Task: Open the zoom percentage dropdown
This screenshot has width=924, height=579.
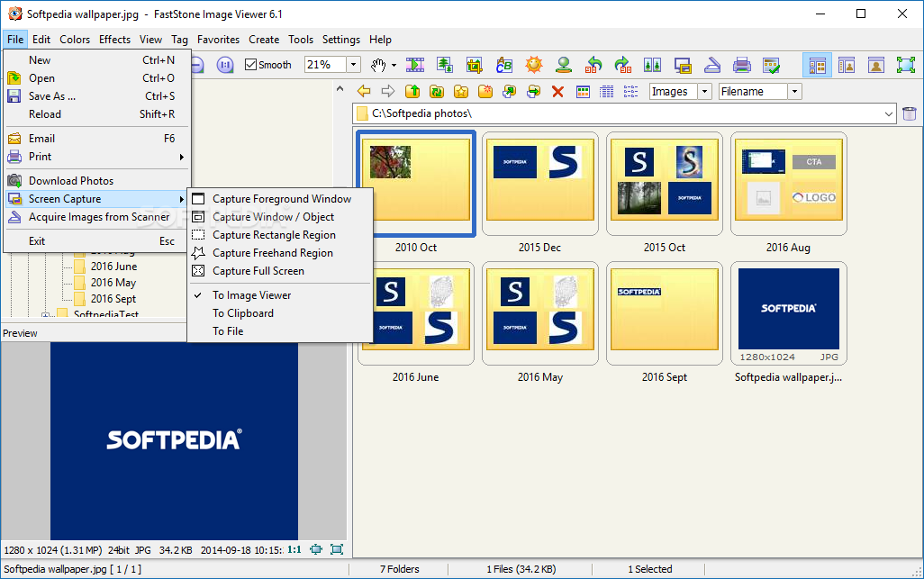Action: coord(354,65)
